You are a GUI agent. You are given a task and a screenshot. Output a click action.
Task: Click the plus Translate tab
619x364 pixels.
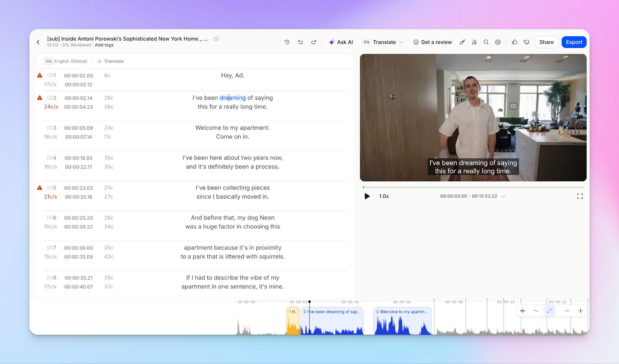(111, 61)
